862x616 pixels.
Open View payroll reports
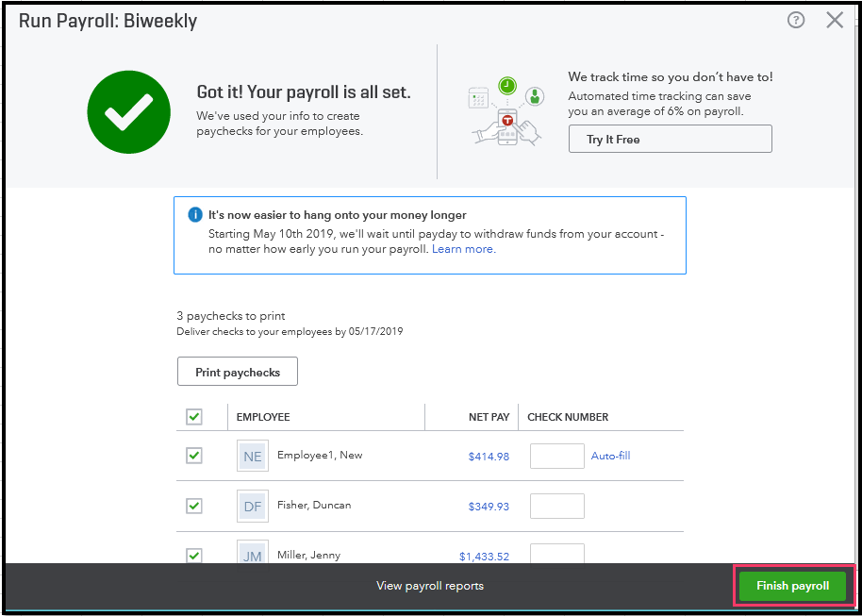[x=429, y=585]
